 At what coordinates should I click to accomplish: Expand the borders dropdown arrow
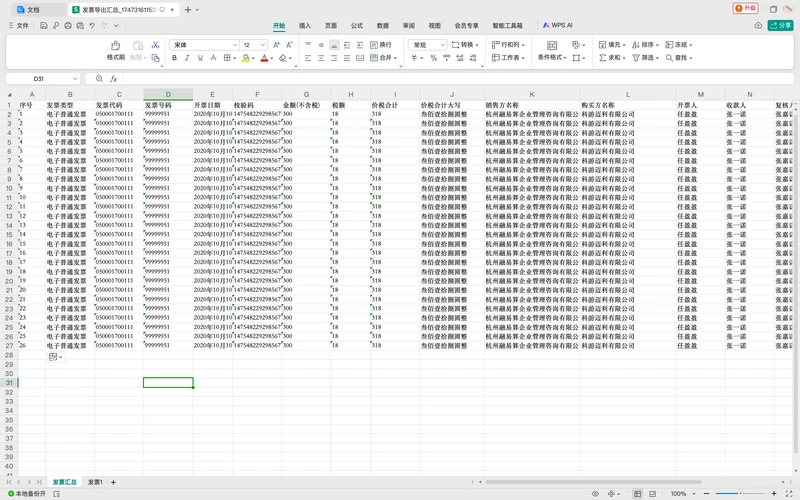coord(235,58)
